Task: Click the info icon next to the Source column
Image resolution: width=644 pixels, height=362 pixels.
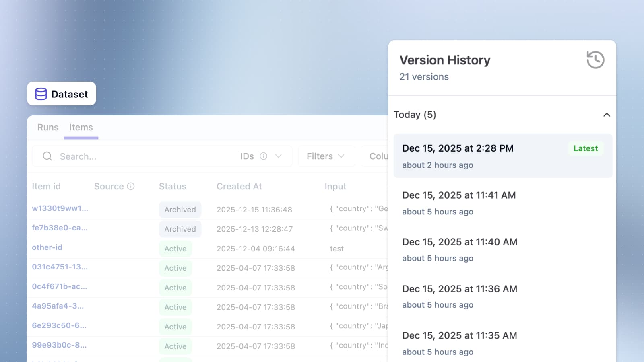Action: [x=130, y=186]
